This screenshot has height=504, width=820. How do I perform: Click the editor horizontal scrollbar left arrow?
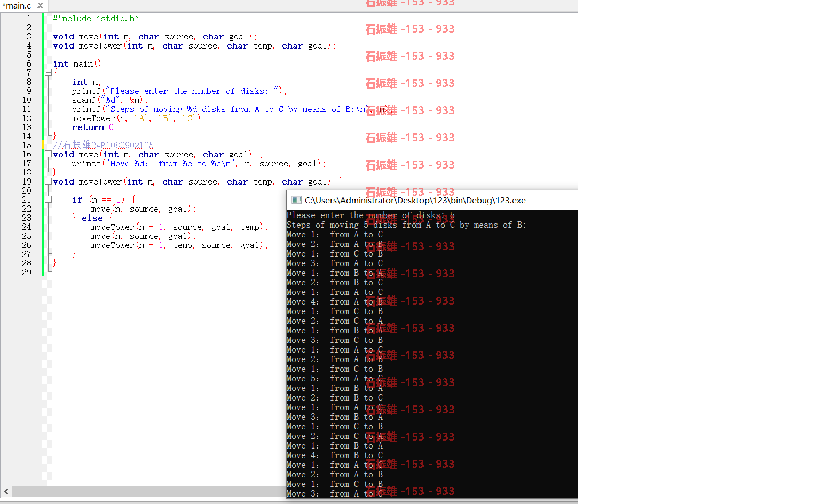[x=6, y=491]
